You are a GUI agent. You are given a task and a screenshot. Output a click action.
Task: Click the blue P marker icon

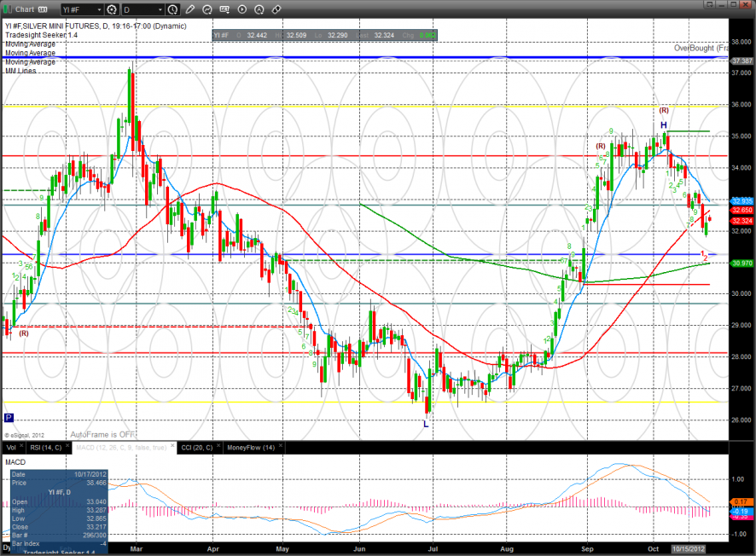(x=9, y=417)
